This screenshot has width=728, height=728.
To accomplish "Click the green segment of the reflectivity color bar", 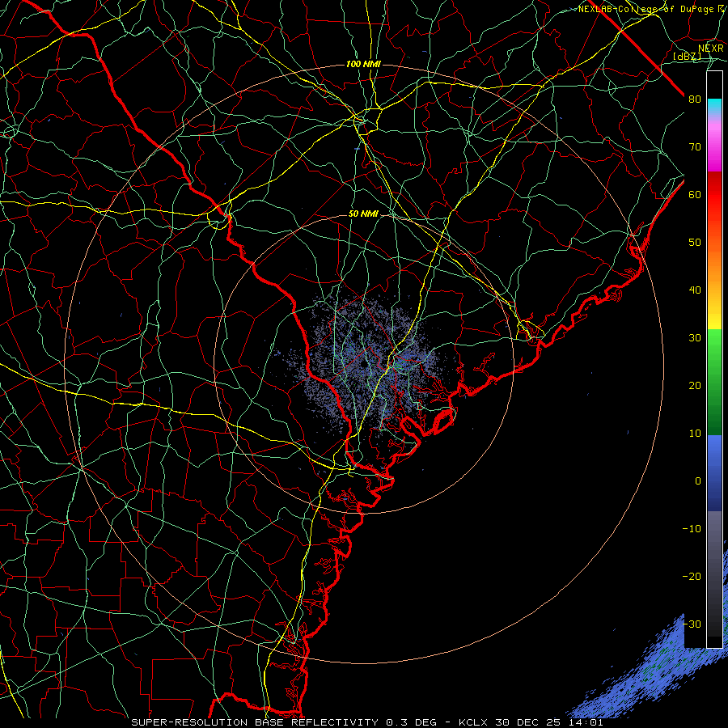I will (x=714, y=382).
